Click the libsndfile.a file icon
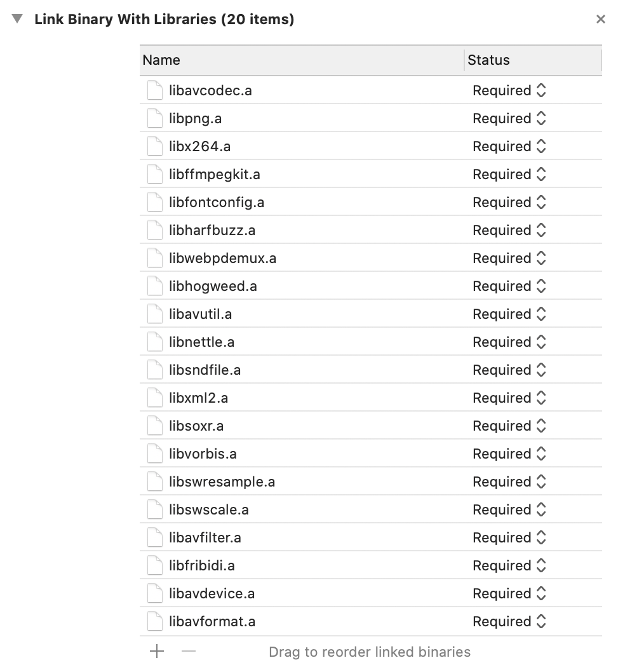The height and width of the screenshot is (672, 625). [155, 370]
